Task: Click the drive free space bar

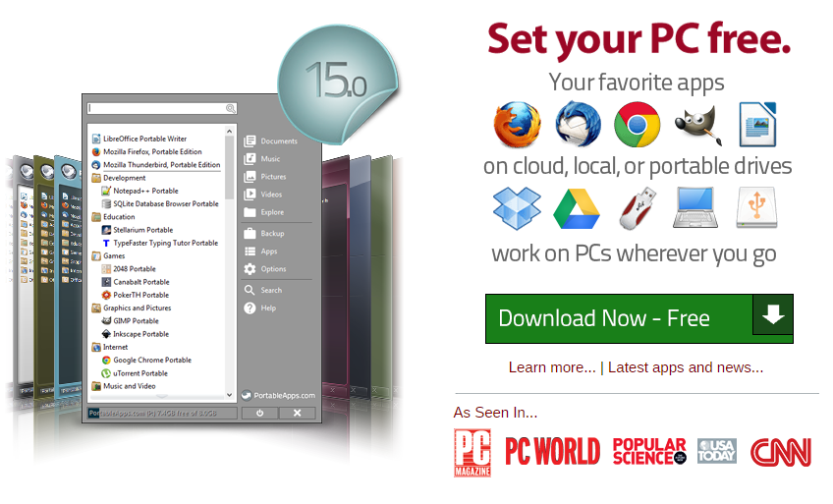Action: coord(162,413)
